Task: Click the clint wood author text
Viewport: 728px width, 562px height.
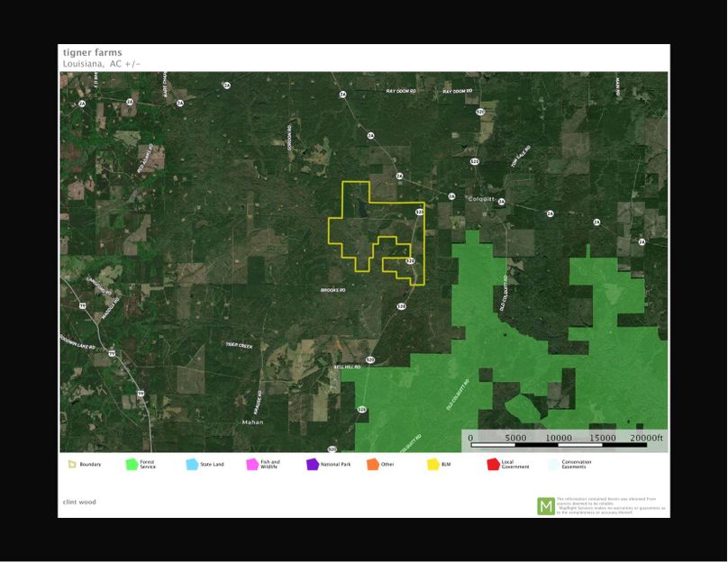Action: 79,502
